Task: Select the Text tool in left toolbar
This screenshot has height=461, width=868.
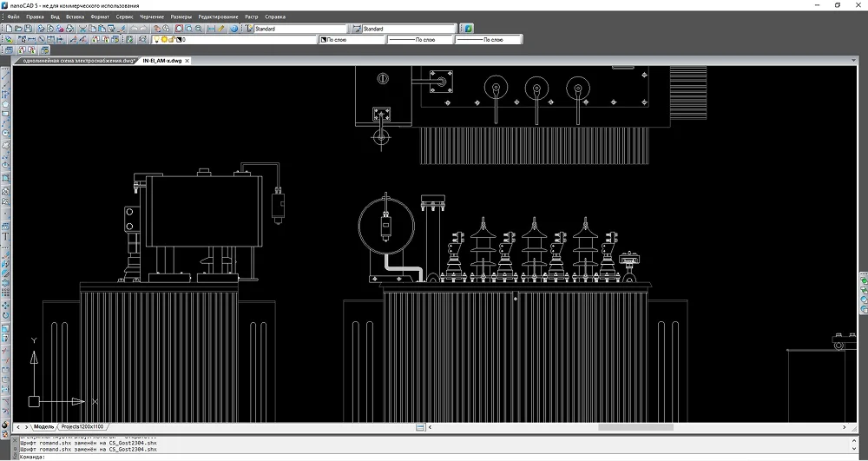Action: point(5,235)
